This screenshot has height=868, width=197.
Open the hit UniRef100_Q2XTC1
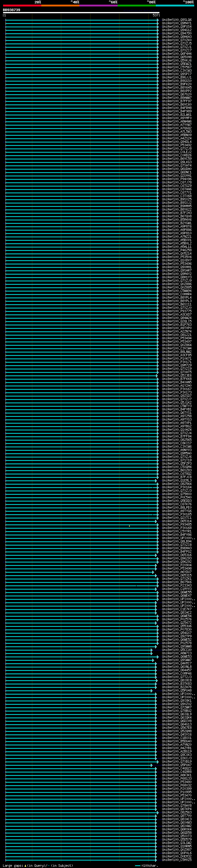tap(176, 518)
